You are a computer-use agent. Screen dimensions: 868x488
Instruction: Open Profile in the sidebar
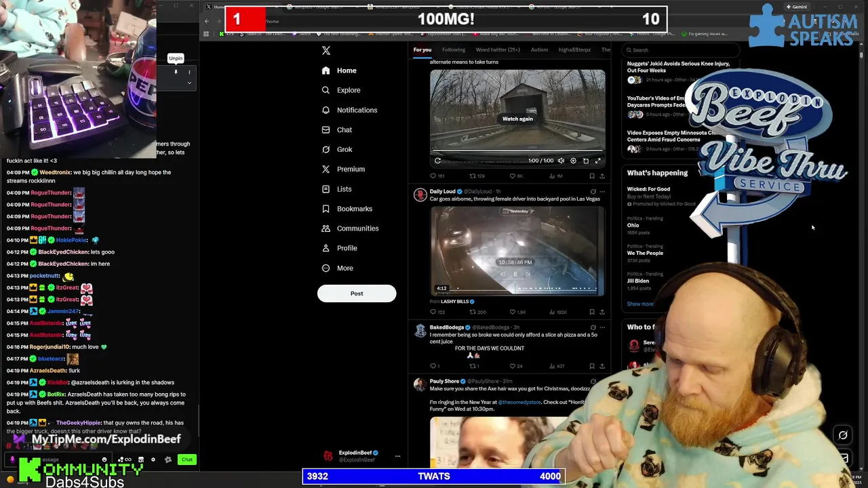point(339,248)
